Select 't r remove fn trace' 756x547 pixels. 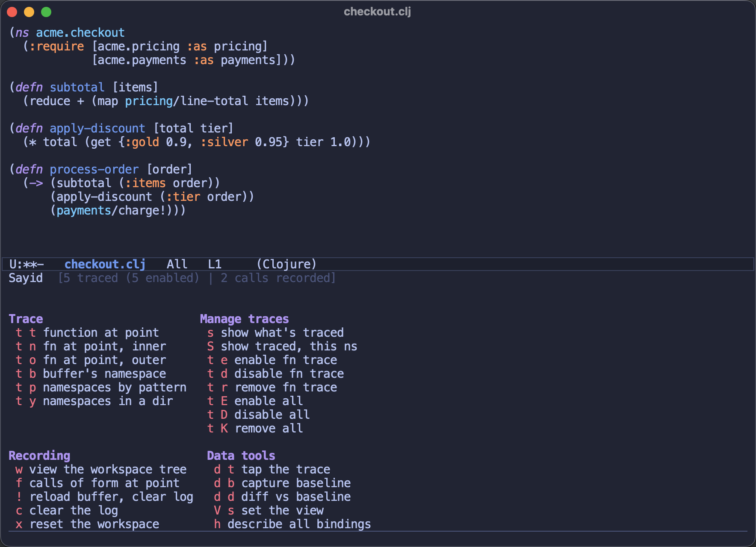pyautogui.click(x=272, y=387)
